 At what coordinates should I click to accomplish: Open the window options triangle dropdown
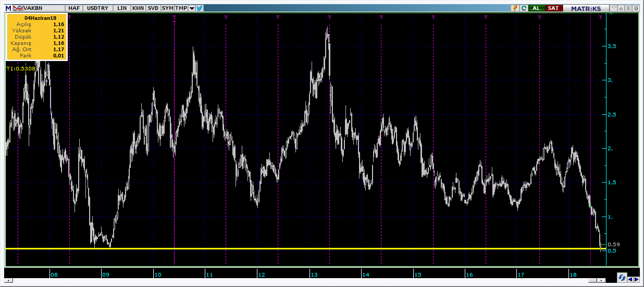[x=614, y=8]
